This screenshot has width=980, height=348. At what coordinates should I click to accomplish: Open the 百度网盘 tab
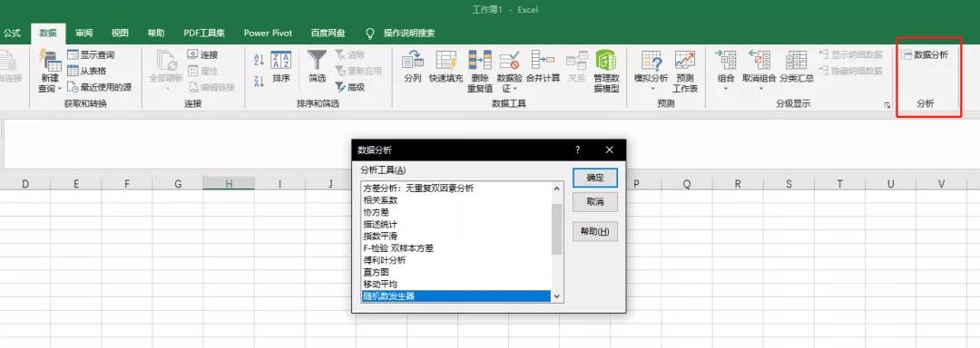(x=328, y=33)
